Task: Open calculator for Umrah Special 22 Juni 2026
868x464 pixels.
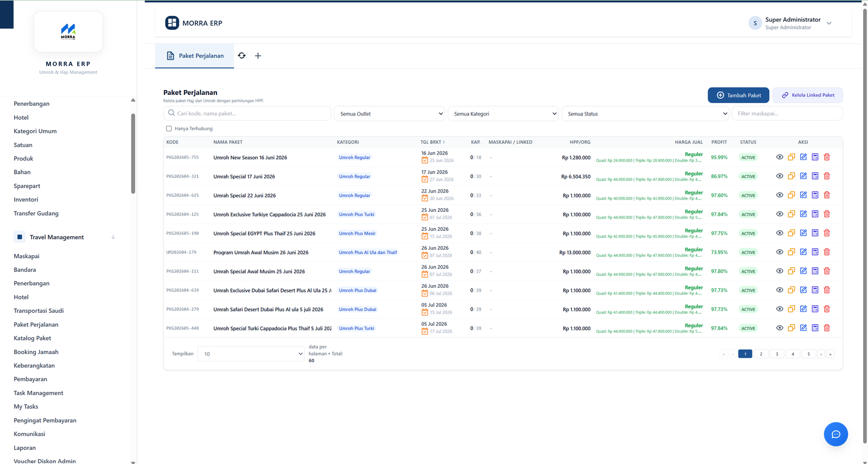Action: click(815, 195)
